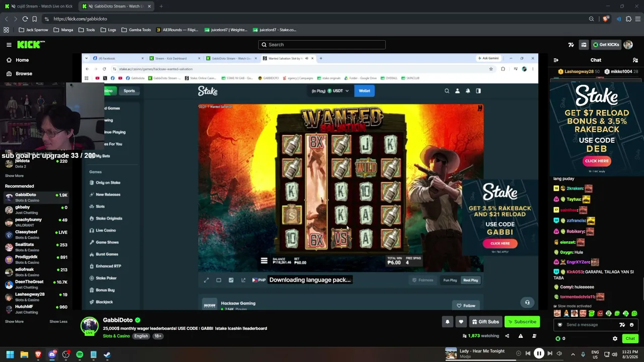Select the GabbiDoto Stream browser tab
Screen dimensions: 644x362
pyautogui.click(x=116, y=6)
